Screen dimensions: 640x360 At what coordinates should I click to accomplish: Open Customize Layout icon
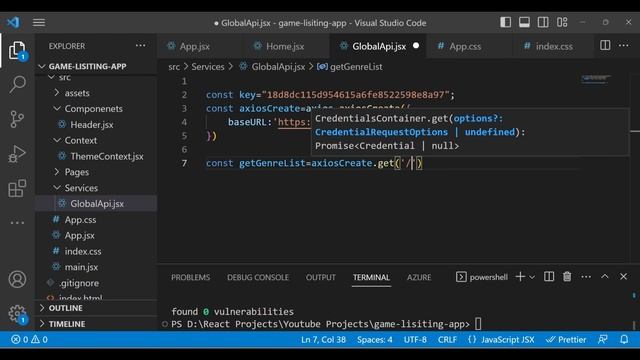click(562, 22)
